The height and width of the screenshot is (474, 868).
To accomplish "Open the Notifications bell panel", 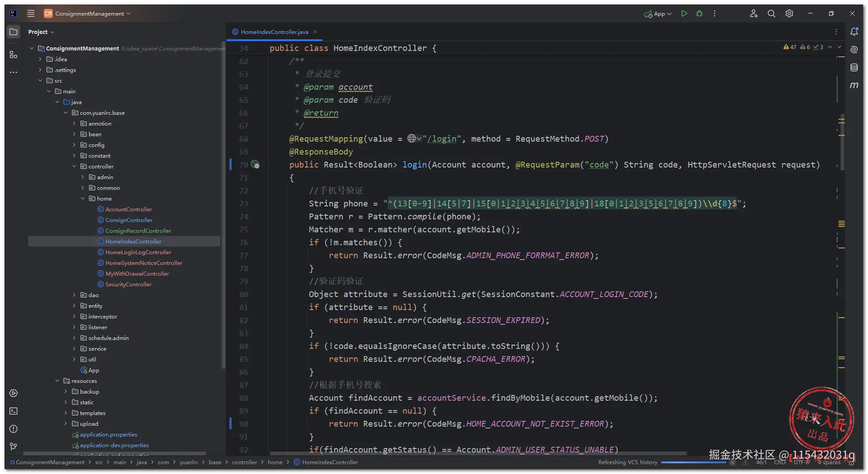I will 854,32.
